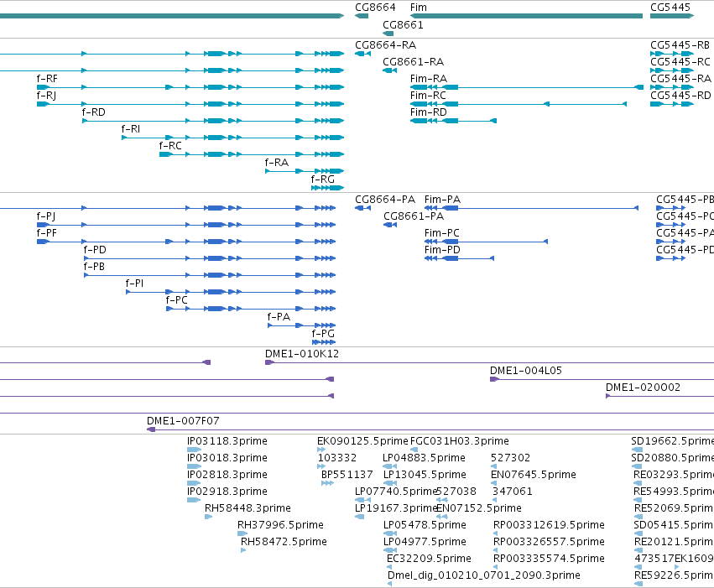Click the f-PA protein label
This screenshot has height=588, width=714.
(x=279, y=318)
